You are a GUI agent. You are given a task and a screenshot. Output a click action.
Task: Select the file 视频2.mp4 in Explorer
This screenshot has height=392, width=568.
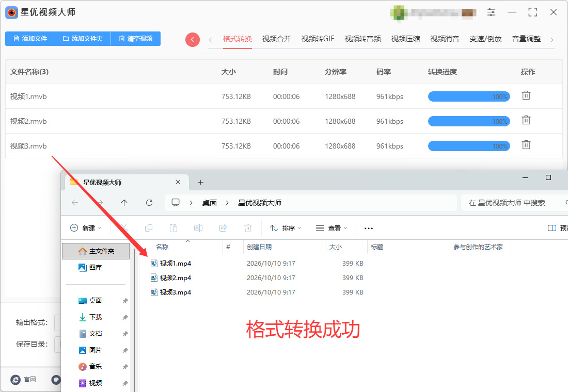pos(176,277)
